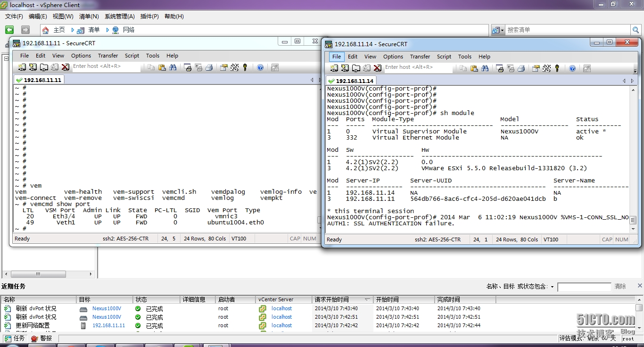Click Connect in Tab icon in 192.168.11.14 window
The width and height of the screenshot is (644, 347).
pyautogui.click(x=356, y=68)
